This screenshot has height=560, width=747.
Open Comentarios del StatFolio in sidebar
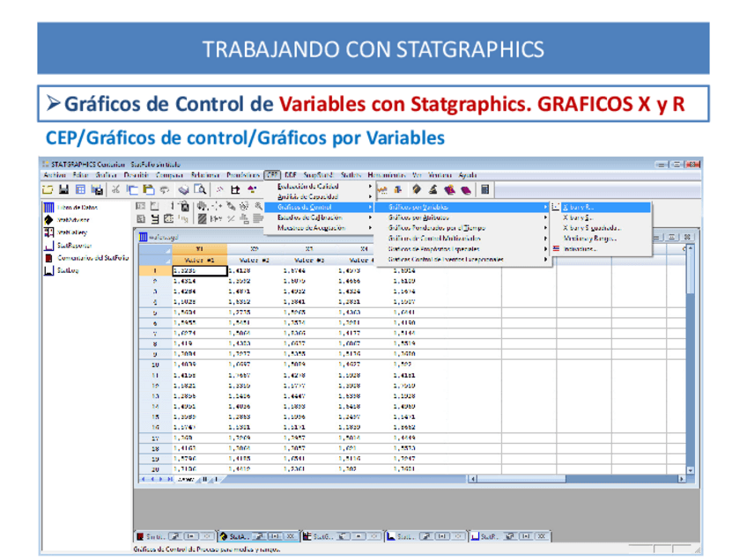pos(50,259)
